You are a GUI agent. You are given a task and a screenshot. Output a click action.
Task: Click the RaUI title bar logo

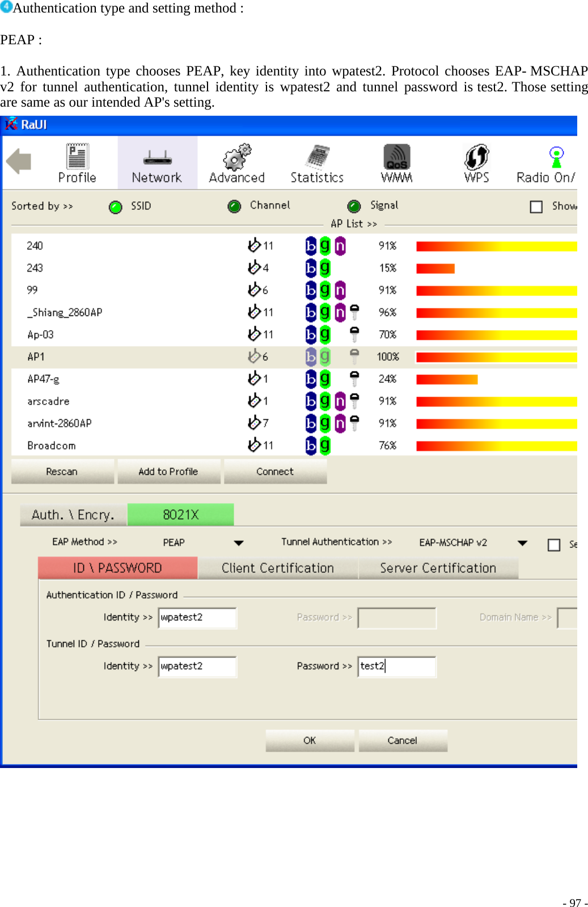point(11,124)
